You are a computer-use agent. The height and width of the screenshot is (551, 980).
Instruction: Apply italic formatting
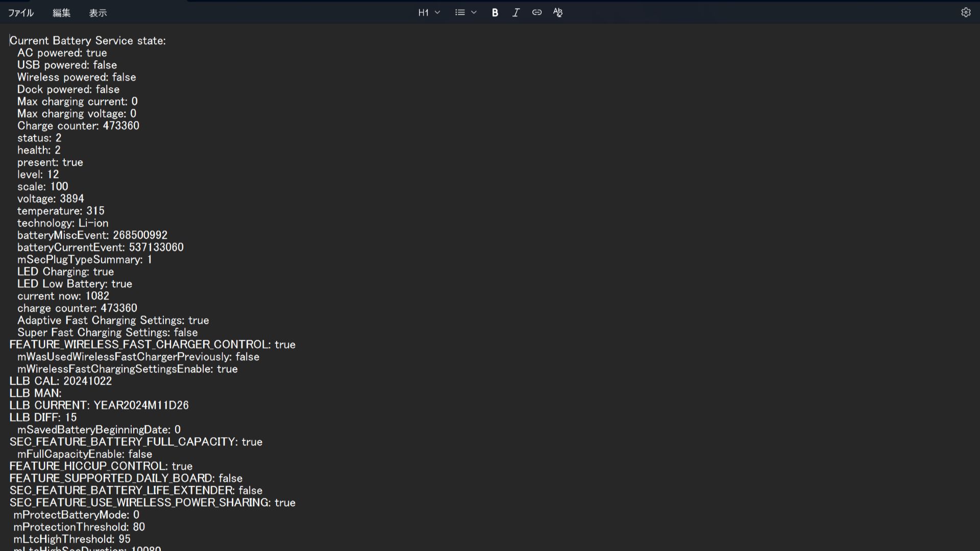click(x=516, y=12)
